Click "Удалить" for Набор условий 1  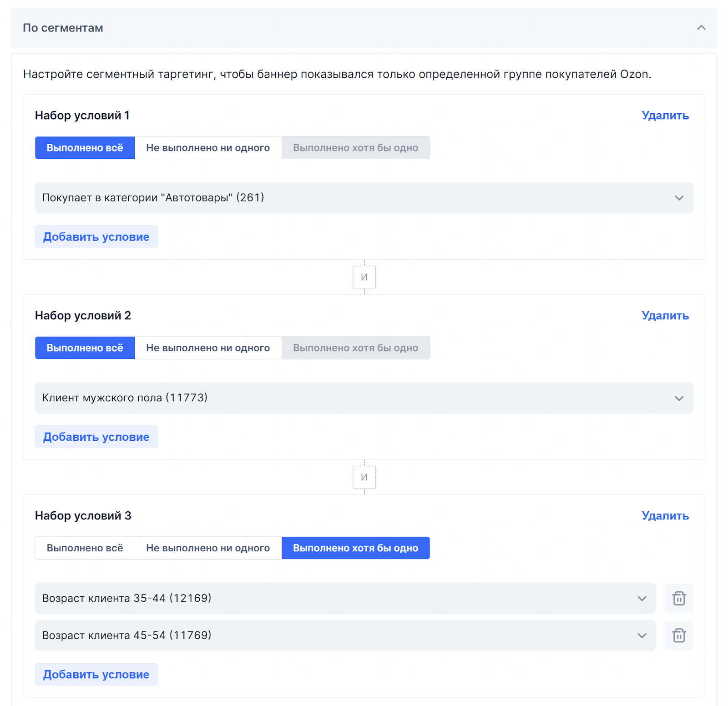[665, 116]
